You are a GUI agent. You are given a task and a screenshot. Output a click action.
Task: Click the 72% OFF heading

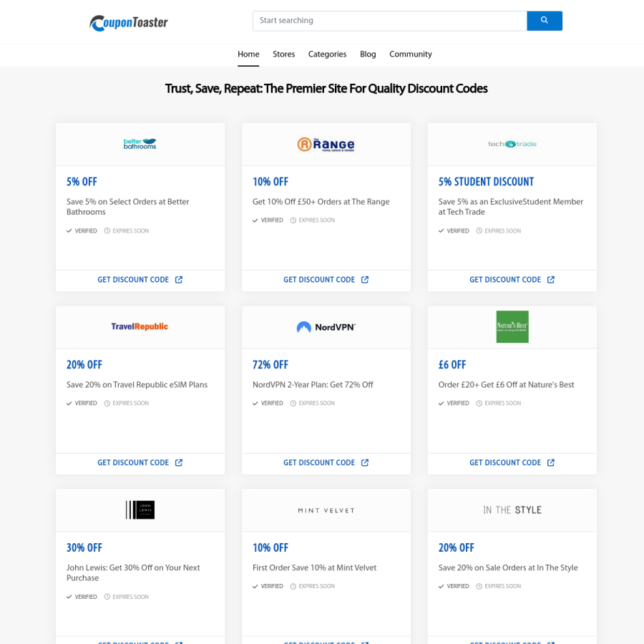[x=270, y=365]
